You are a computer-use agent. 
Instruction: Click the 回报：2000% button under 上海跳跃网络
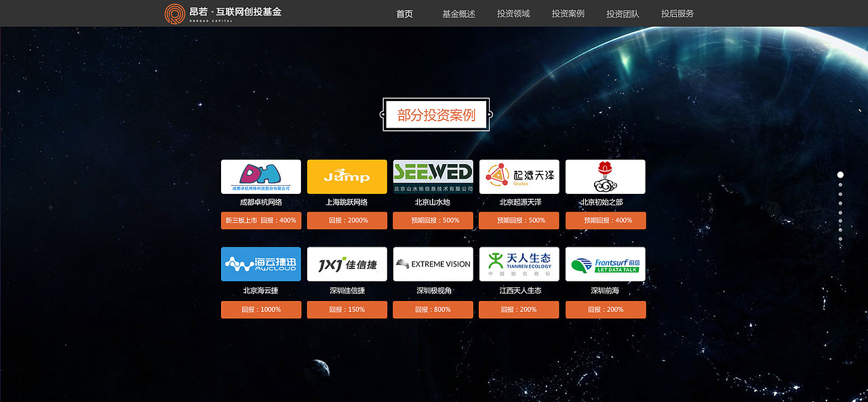347,220
